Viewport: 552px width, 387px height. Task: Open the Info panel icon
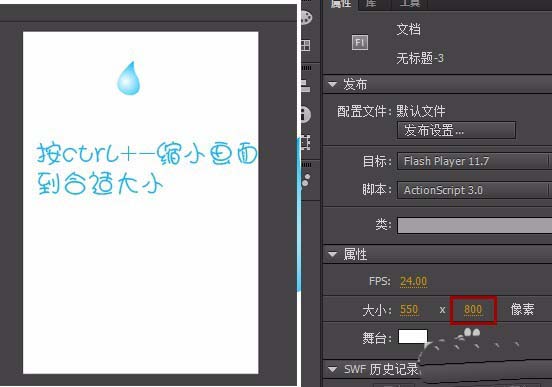[x=306, y=114]
